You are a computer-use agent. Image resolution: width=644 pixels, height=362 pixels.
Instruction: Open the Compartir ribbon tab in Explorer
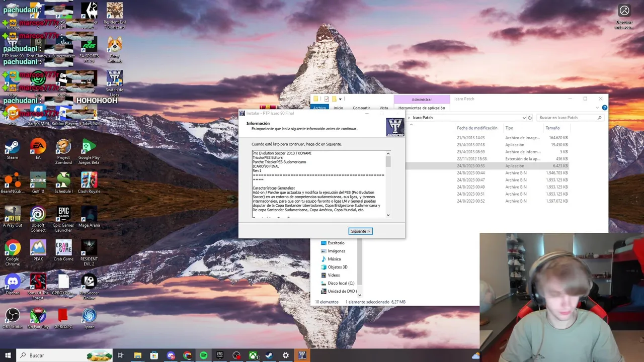tap(361, 108)
